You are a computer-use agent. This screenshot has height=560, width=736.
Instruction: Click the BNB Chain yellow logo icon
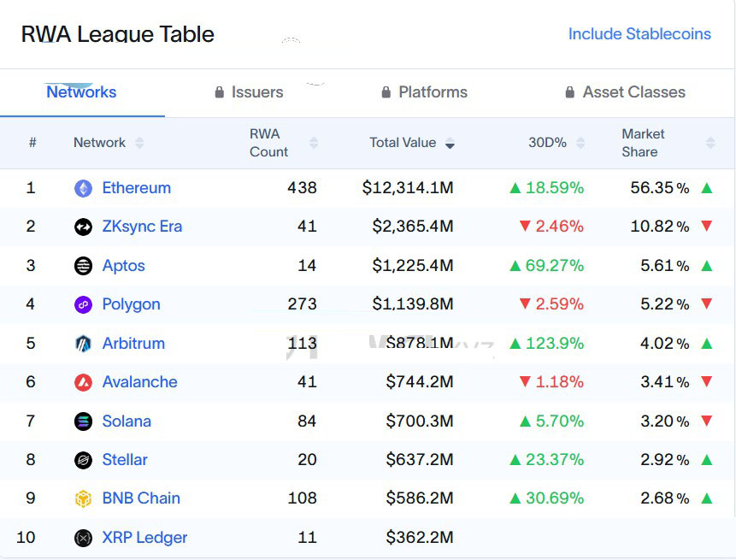(x=83, y=498)
